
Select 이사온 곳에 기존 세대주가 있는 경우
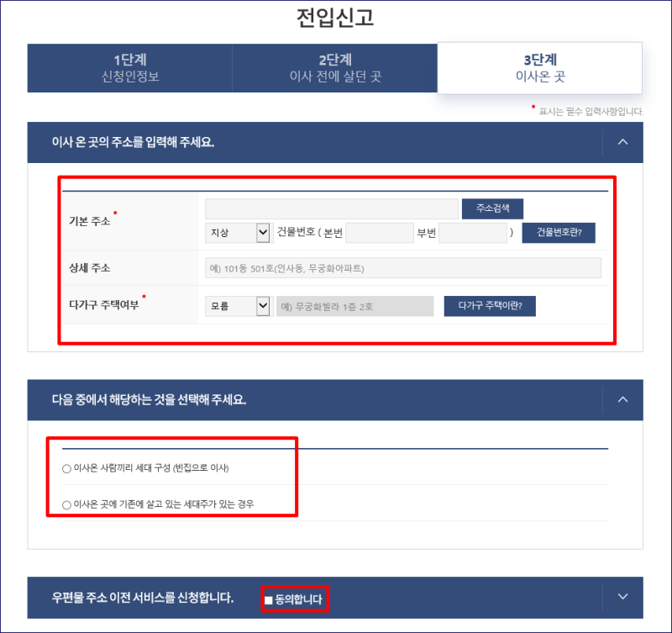click(66, 504)
